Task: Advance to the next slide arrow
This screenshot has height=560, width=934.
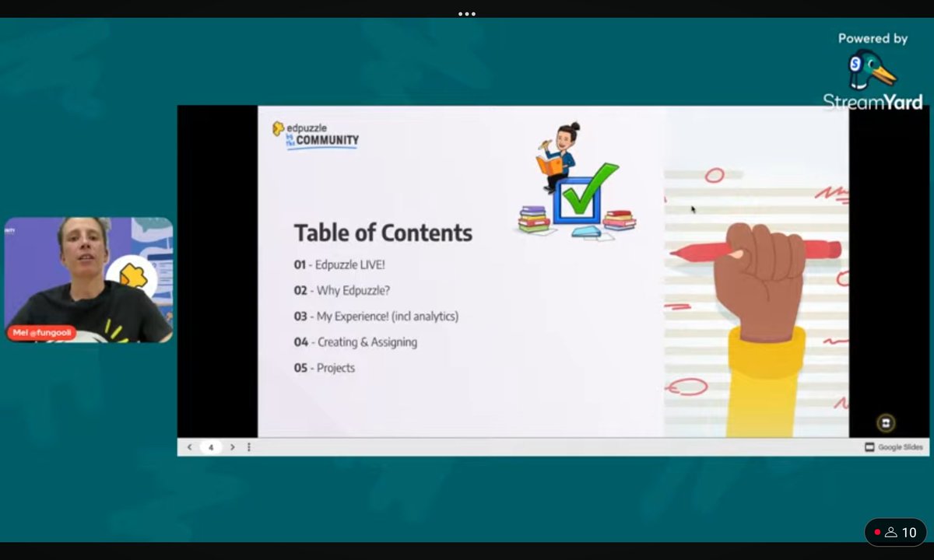Action: [x=232, y=447]
